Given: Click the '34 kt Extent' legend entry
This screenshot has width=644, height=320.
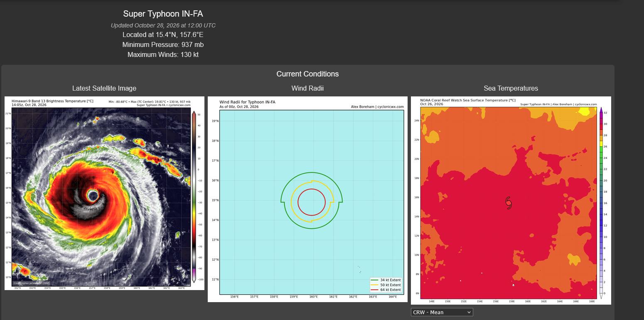Looking at the screenshot, I should point(386,281).
